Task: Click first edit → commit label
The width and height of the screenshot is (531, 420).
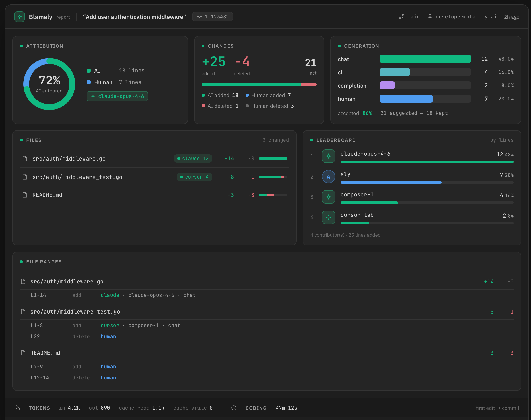Action: (497, 408)
